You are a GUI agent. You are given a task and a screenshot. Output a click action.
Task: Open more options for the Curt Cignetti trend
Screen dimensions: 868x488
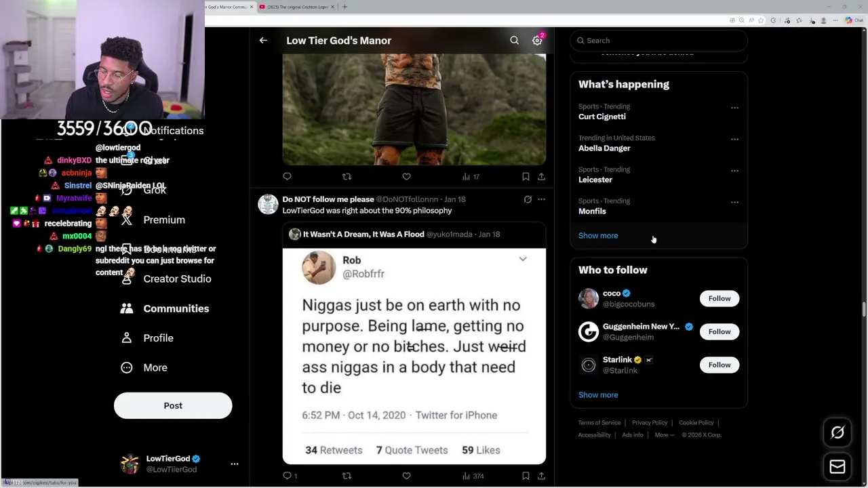[x=734, y=108]
